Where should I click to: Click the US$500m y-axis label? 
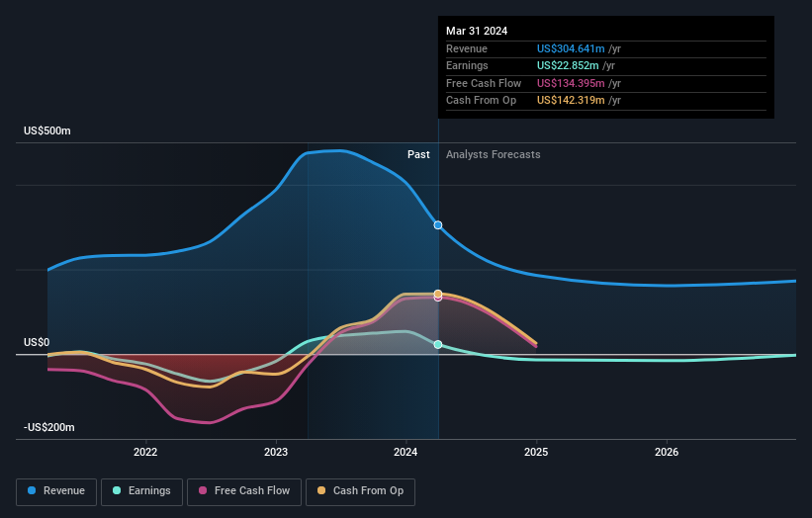pos(47,130)
